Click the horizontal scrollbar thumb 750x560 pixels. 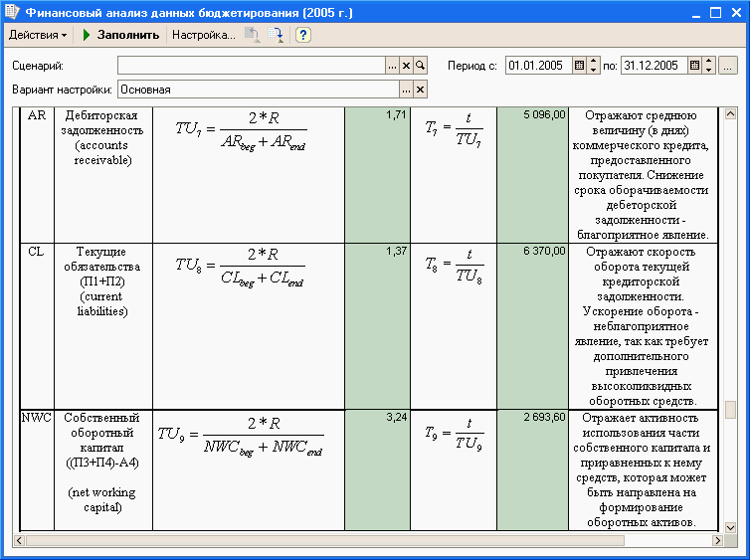[x=325, y=540]
